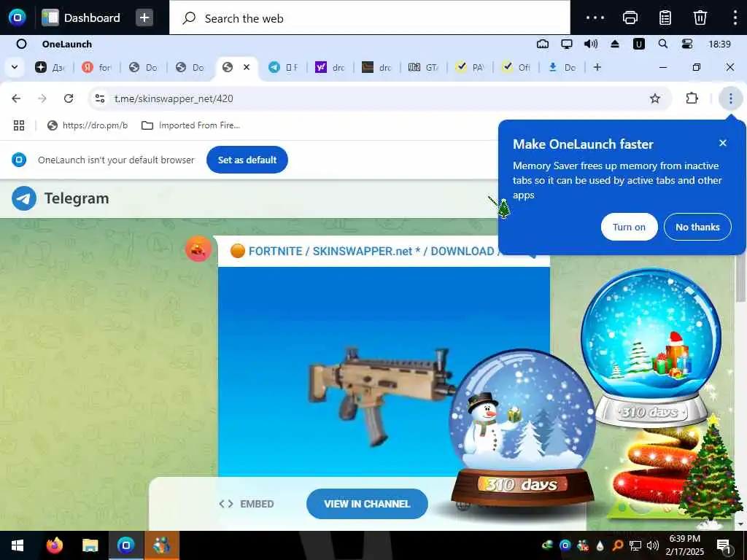Image resolution: width=747 pixels, height=560 pixels.
Task: Open the horizontal three-dots menu in OneLaunch bar
Action: tap(595, 17)
